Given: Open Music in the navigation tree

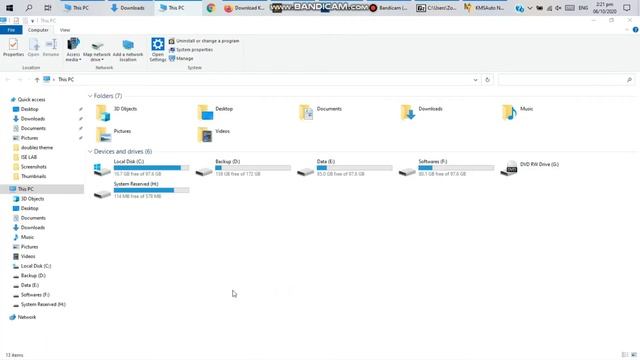Looking at the screenshot, I should 27,237.
